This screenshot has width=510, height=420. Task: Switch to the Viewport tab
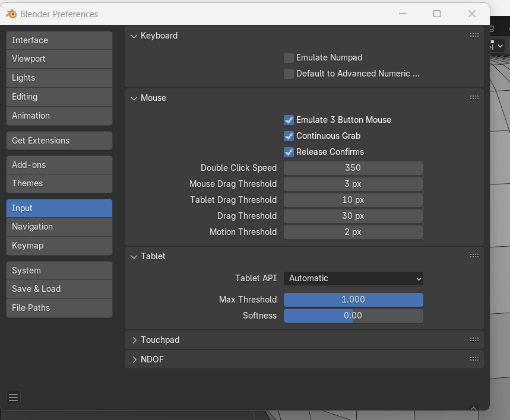(59, 59)
